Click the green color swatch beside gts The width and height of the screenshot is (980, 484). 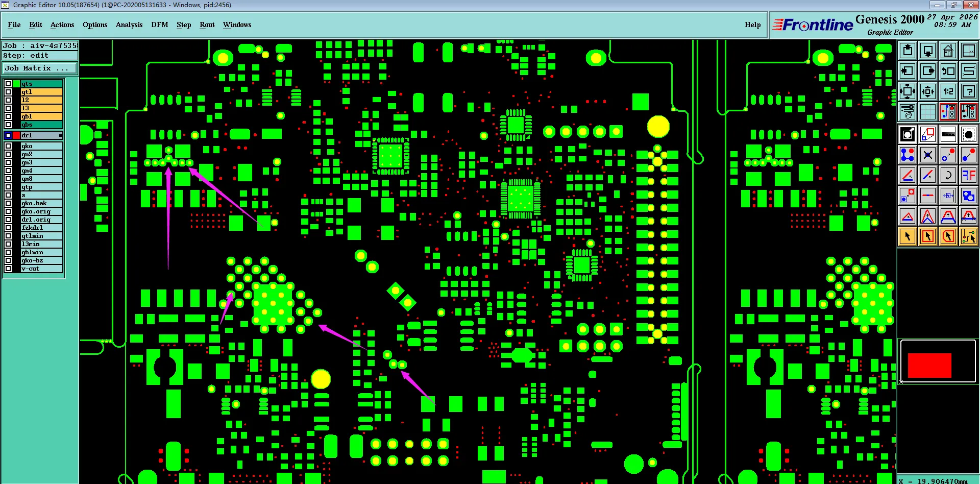[x=16, y=84]
